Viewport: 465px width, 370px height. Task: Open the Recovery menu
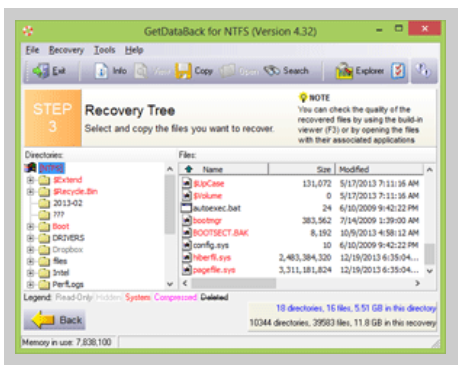66,50
